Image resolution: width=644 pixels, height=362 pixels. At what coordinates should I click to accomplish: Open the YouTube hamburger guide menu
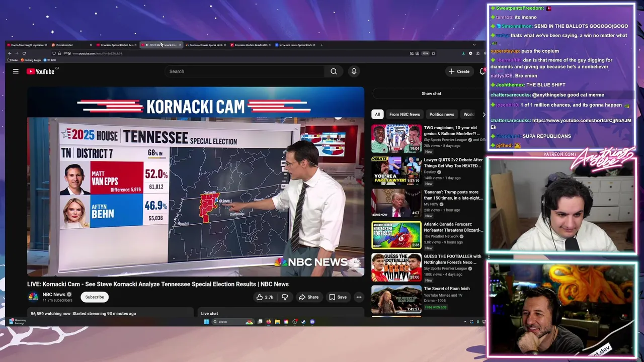coord(16,71)
